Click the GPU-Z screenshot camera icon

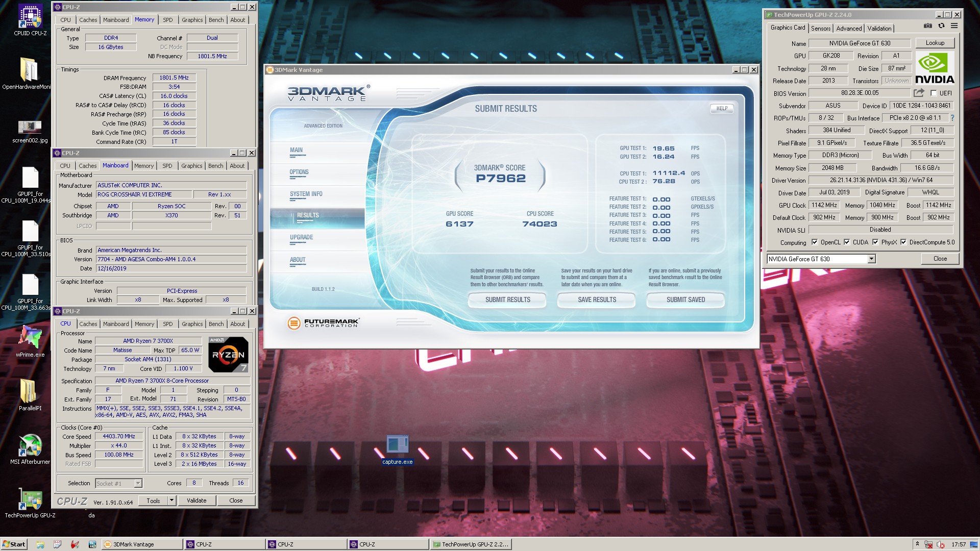(928, 26)
